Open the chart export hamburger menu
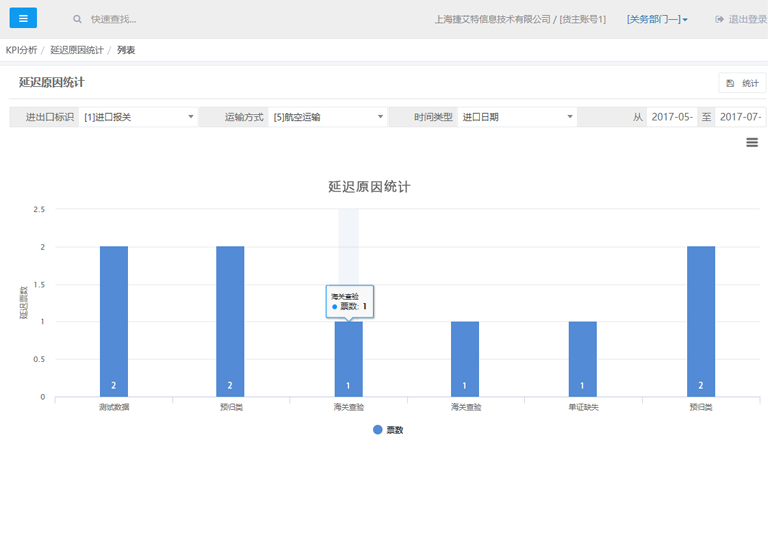Viewport: 772px width, 548px height. [x=752, y=143]
